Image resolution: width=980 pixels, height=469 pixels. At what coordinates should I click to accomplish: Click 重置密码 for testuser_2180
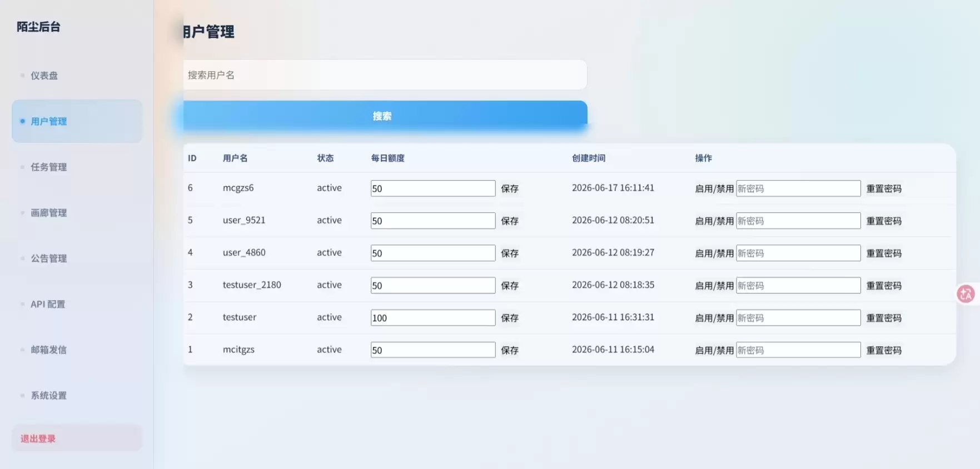(x=884, y=285)
